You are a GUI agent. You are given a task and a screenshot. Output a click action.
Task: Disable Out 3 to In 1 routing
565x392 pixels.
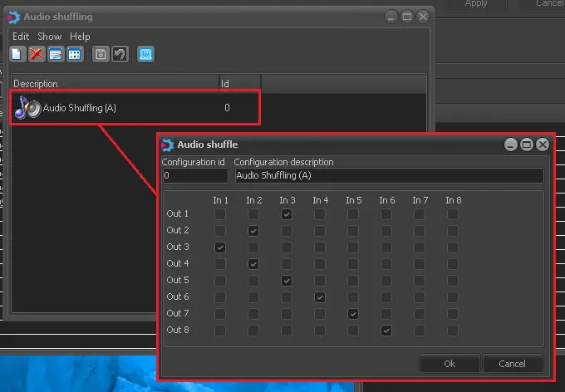coord(220,247)
